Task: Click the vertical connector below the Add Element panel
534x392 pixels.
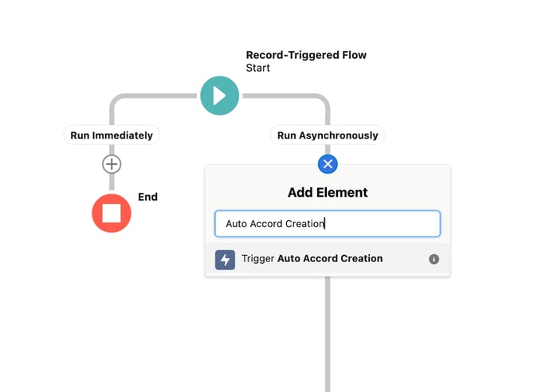Action: [328, 335]
